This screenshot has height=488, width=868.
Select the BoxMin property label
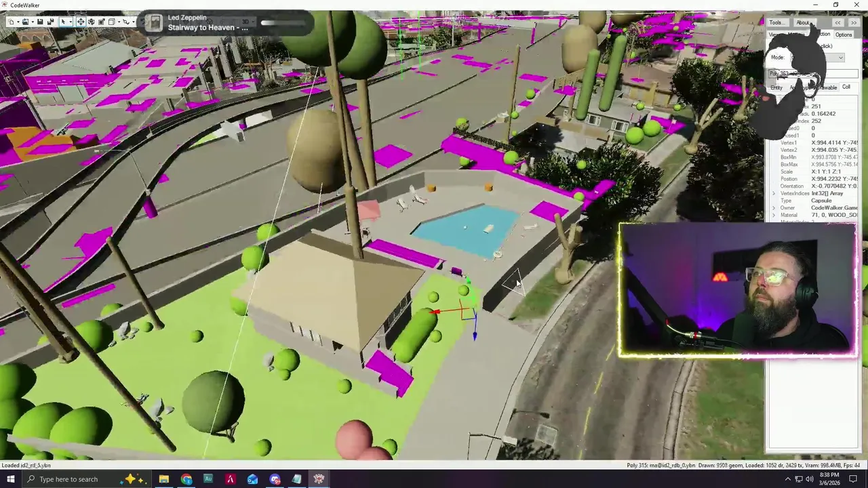789,157
